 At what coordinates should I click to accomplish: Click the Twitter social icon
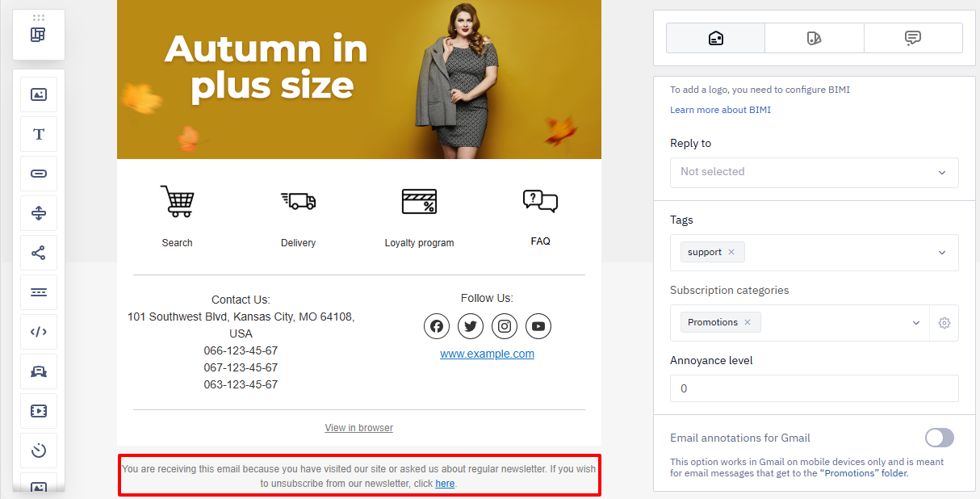(471, 326)
